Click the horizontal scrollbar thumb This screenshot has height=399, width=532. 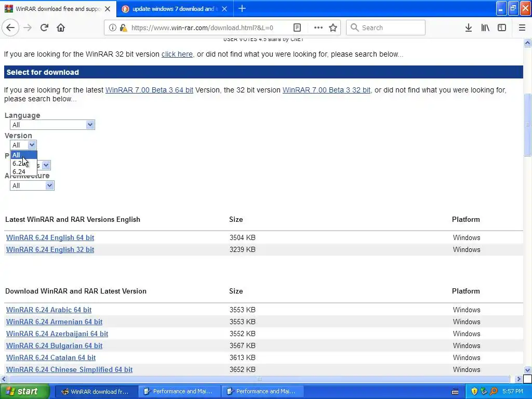point(259,379)
